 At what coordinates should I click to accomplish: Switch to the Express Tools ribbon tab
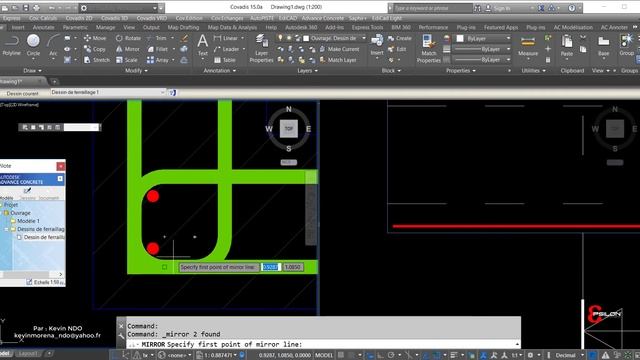(x=367, y=27)
